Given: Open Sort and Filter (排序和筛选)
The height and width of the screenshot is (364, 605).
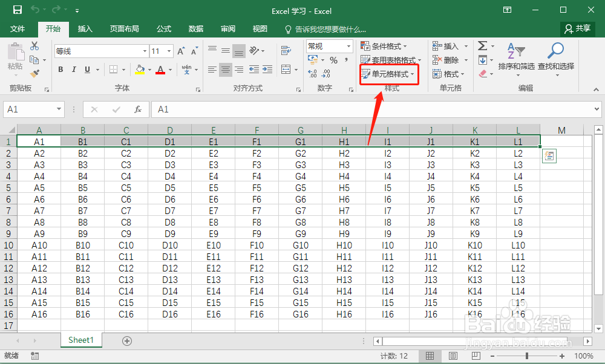Looking at the screenshot, I should 516,59.
